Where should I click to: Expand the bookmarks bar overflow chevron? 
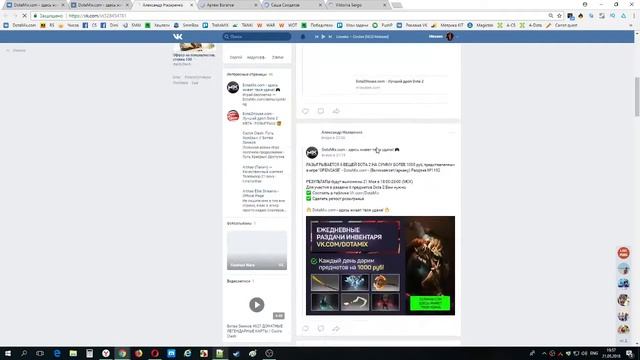tap(631, 25)
